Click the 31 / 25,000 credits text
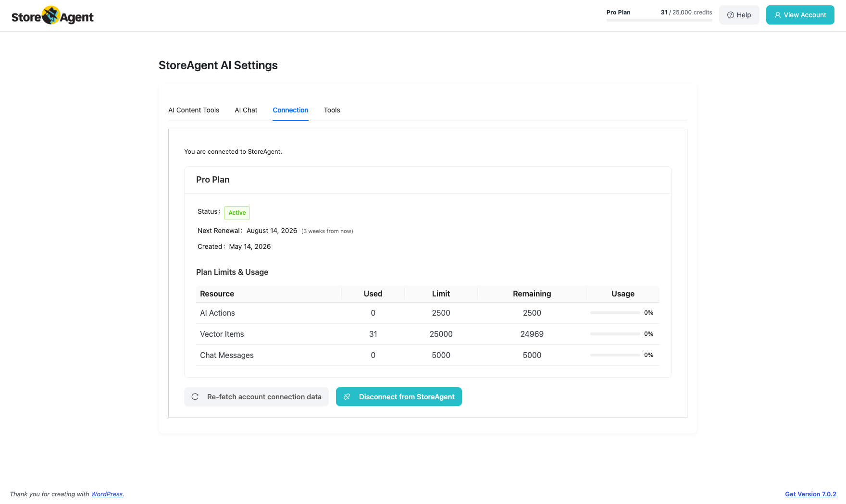The width and height of the screenshot is (846, 504). pyautogui.click(x=686, y=12)
